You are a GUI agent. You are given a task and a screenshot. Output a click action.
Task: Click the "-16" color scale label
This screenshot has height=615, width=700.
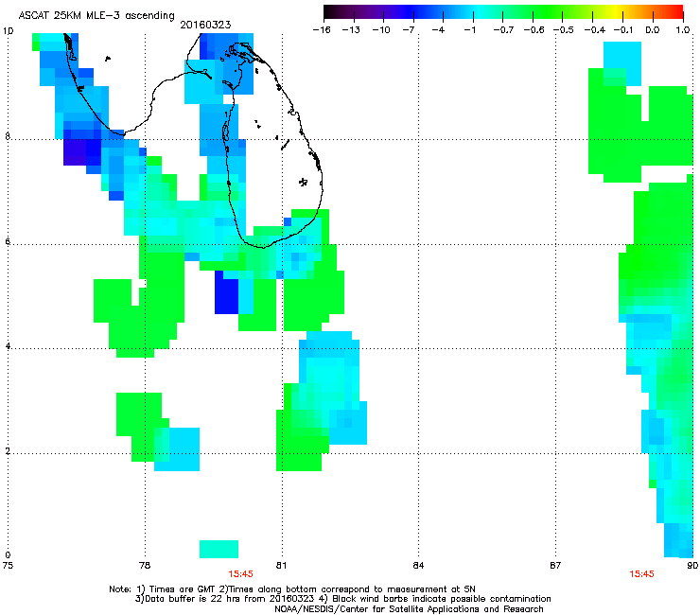coord(322,30)
